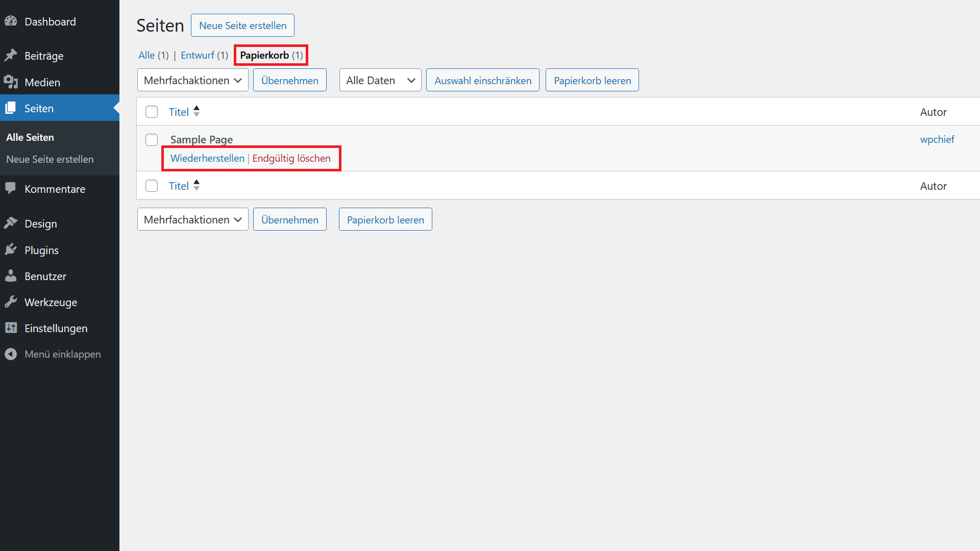Select Alle Seiten submenu entry
This screenshot has width=980, height=551.
point(30,137)
